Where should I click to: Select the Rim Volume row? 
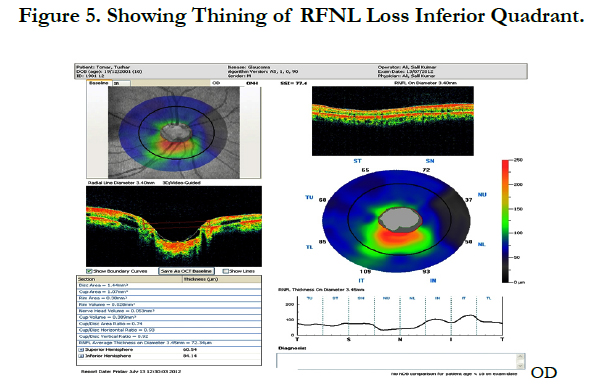tap(169, 305)
